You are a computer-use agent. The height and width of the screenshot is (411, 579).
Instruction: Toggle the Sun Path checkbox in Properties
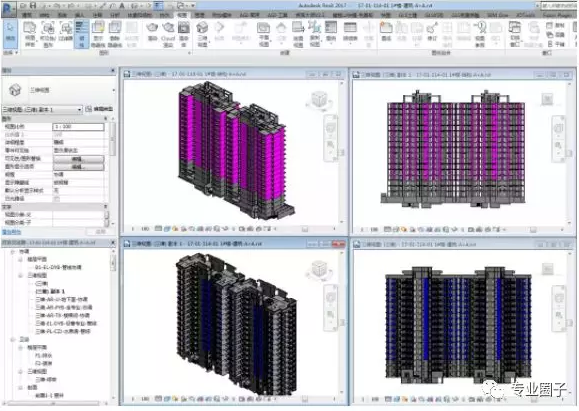(x=57, y=199)
